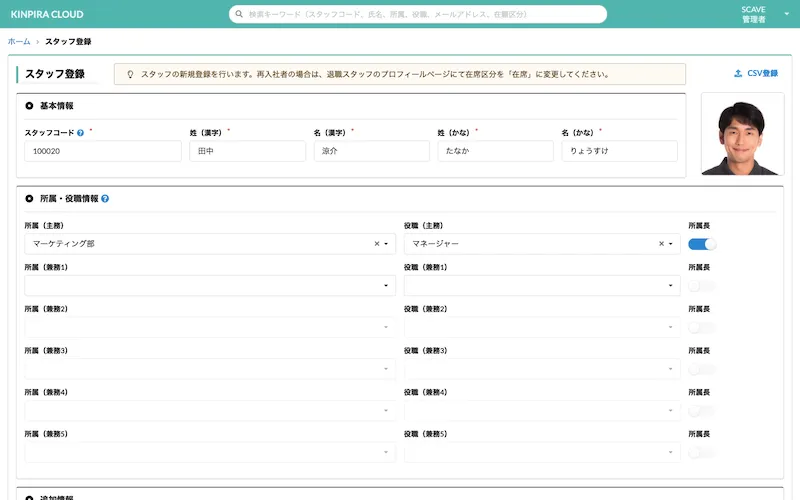Collapse the 基本情報 section icon

coord(29,105)
